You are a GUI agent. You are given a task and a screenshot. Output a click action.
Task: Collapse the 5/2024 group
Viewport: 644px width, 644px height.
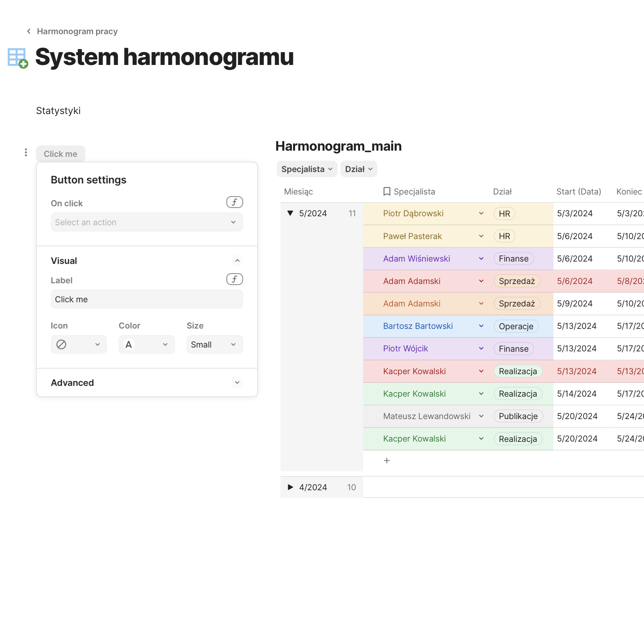click(x=290, y=213)
